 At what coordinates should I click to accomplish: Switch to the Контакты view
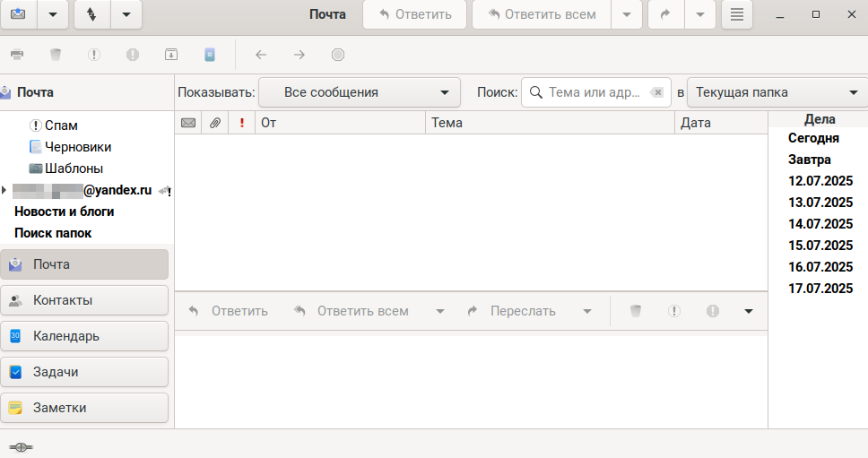[84, 300]
